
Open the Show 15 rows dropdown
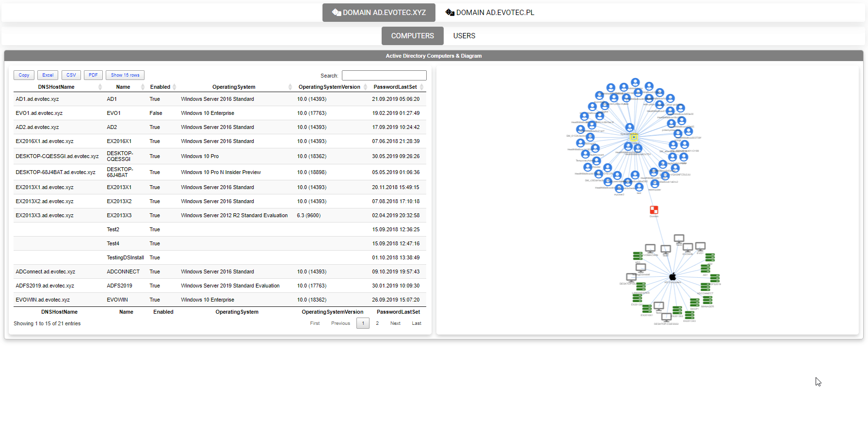point(125,75)
